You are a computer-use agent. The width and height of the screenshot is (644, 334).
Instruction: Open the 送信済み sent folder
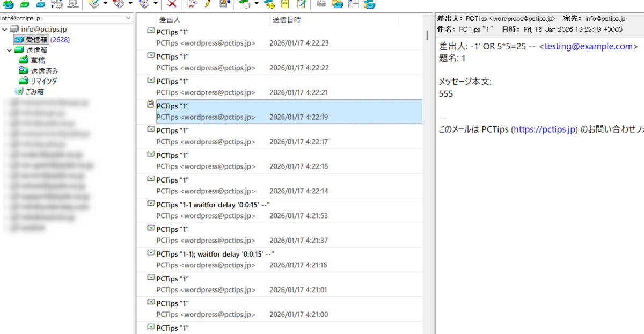click(x=44, y=70)
